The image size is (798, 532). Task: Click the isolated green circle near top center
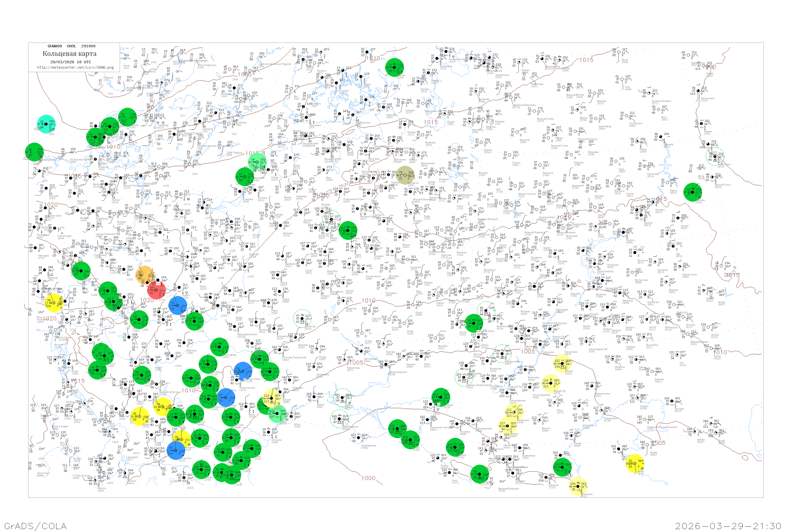[x=394, y=67]
